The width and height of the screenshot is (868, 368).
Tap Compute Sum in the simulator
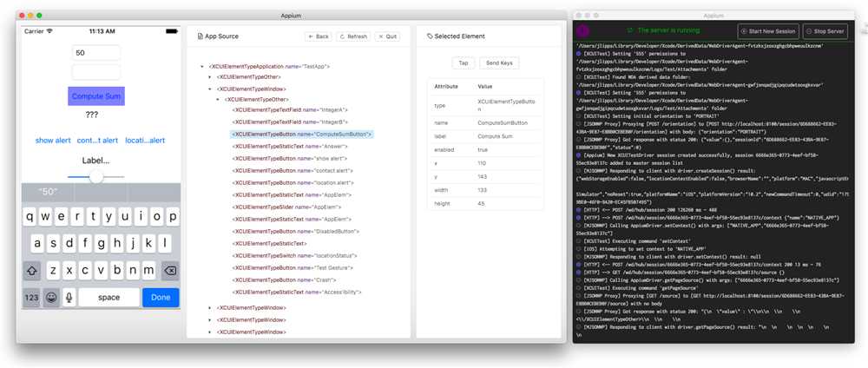tap(96, 96)
